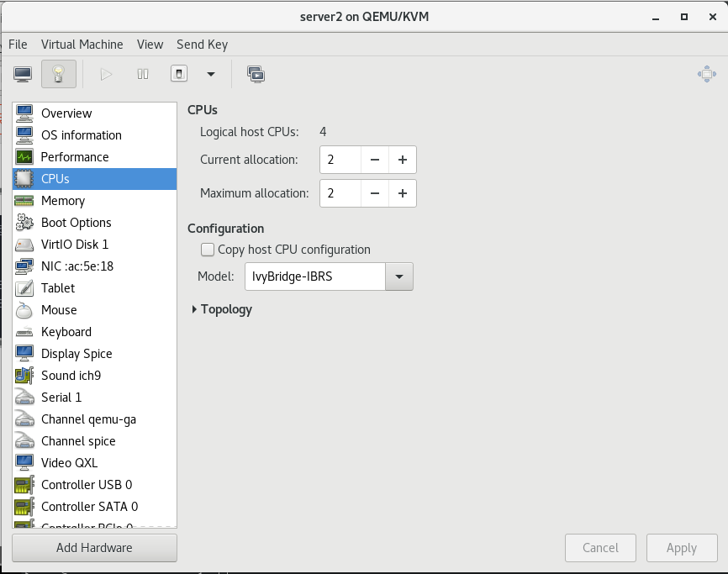Select CPUs chip icon in sidebar
The image size is (728, 574).
tap(24, 179)
